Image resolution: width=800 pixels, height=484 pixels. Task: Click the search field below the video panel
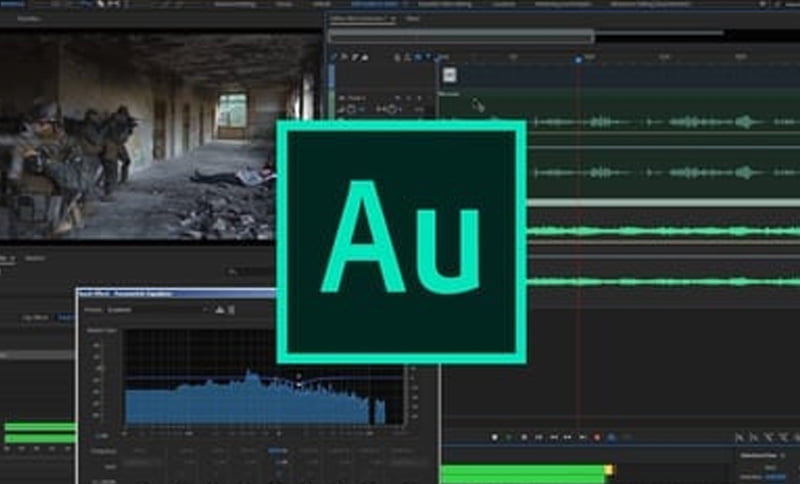click(250, 272)
